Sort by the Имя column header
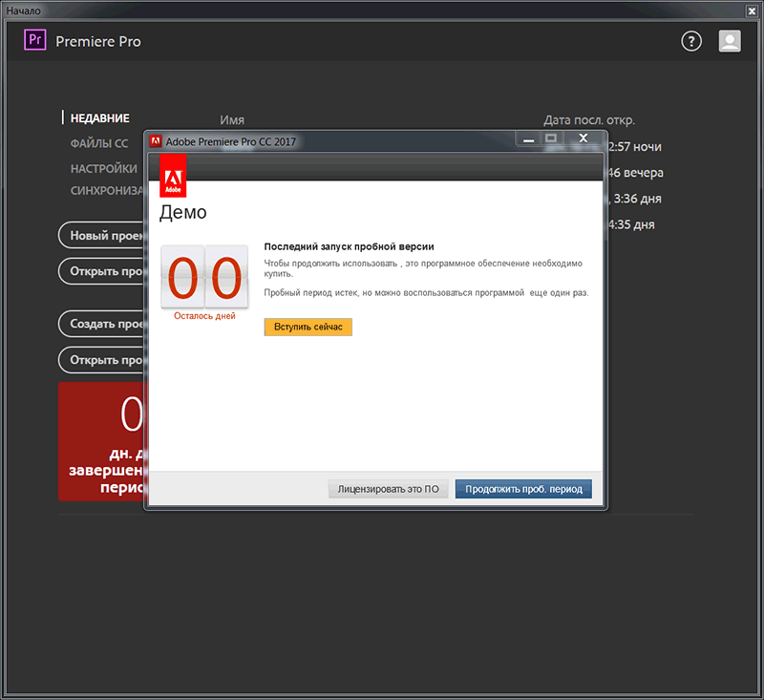The height and width of the screenshot is (700, 764). point(232,120)
